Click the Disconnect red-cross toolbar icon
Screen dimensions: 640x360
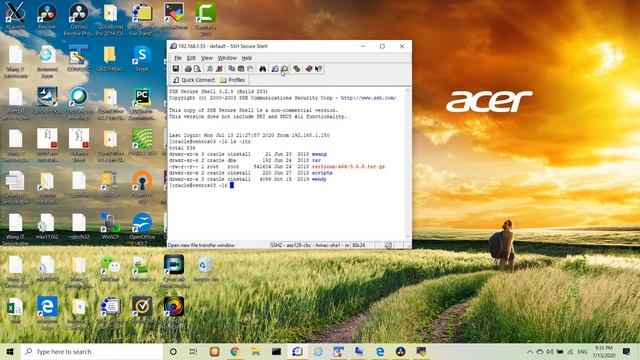click(219, 69)
